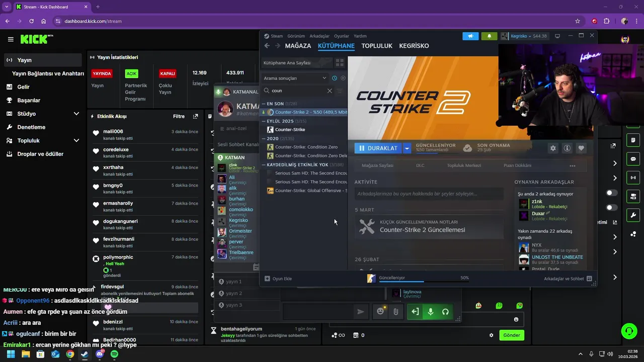
Task: Open Kick sidebar wrench tools icon
Action: coord(633,215)
